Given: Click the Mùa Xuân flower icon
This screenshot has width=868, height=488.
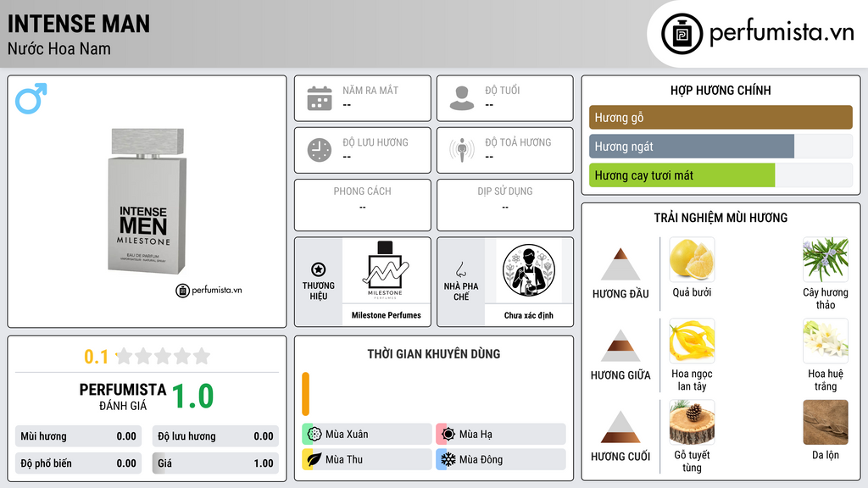Looking at the screenshot, I should [314, 434].
